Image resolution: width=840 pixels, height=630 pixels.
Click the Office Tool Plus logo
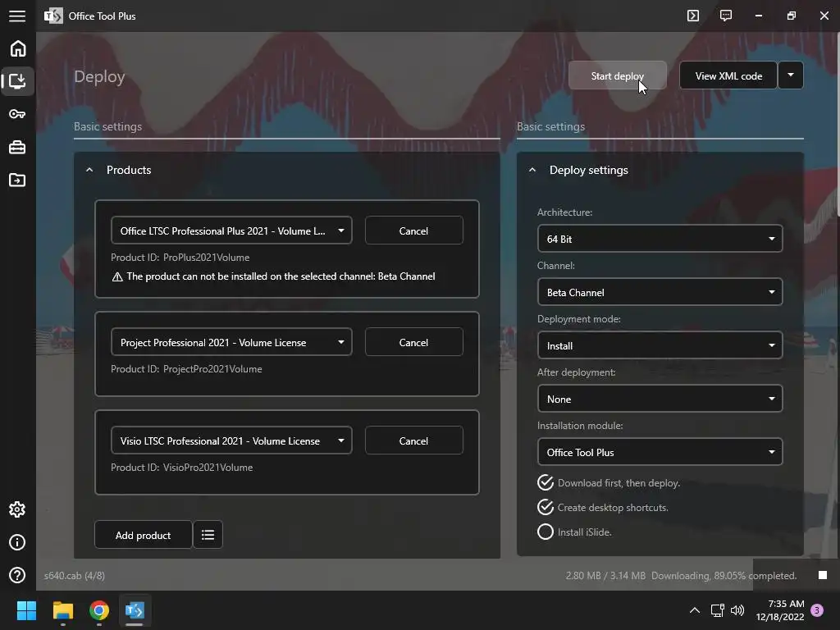pos(53,16)
